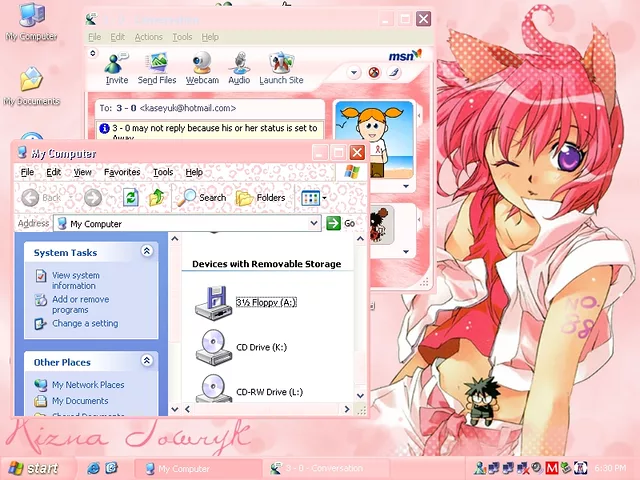Open Send Files in the conversation toolbar
The width and height of the screenshot is (640, 480).
[157, 66]
